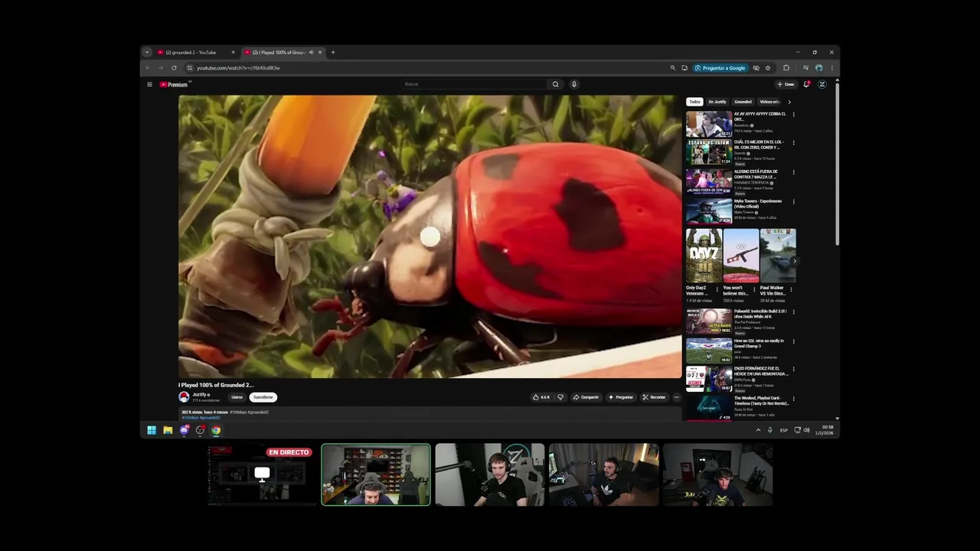Click the search magnifier button next to Buscar

[556, 84]
